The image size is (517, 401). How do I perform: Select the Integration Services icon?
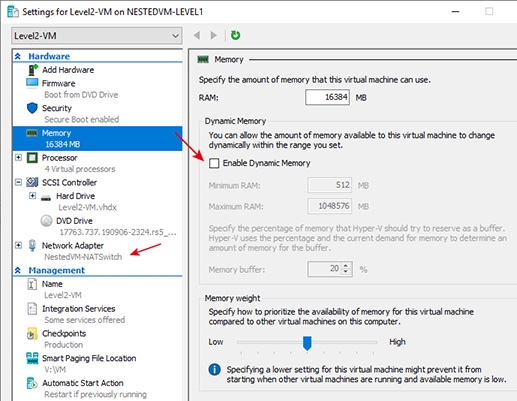[32, 309]
